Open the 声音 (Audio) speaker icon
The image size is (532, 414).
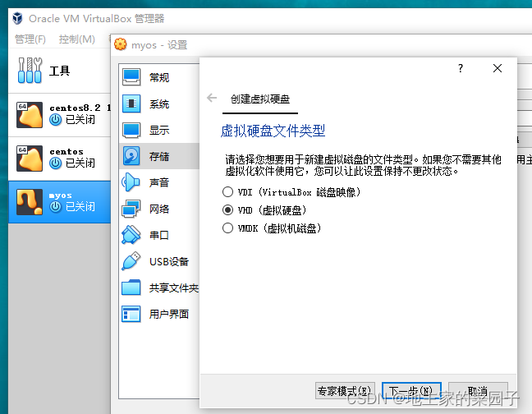pos(131,182)
